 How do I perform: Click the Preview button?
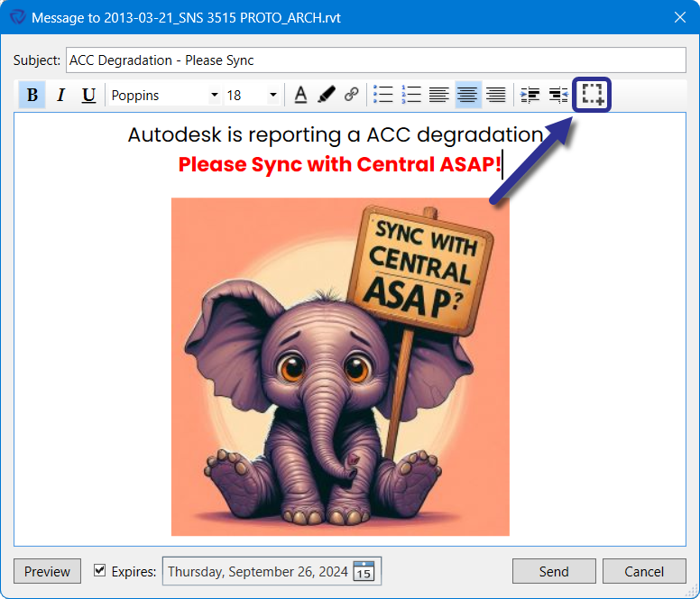tap(47, 571)
